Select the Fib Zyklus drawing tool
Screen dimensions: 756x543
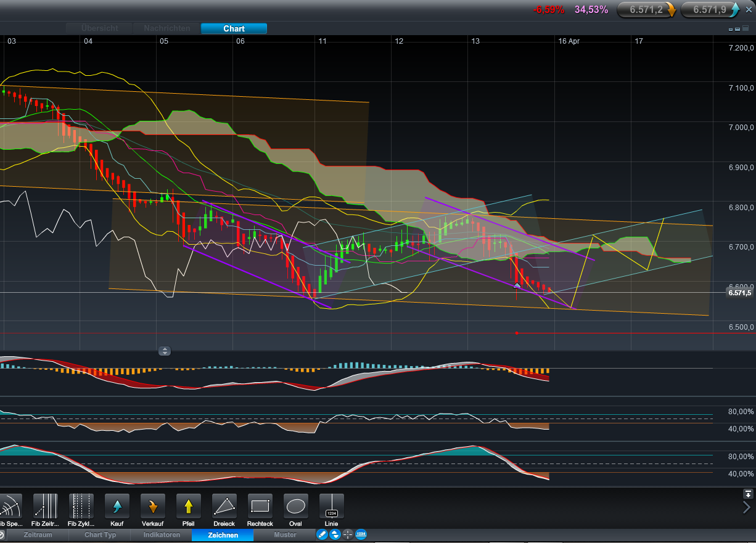click(x=81, y=507)
